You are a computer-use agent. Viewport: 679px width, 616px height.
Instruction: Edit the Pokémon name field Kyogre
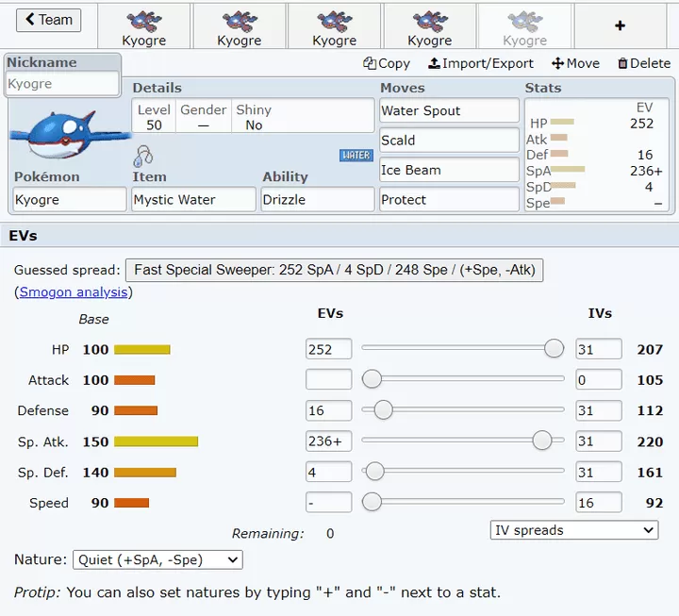pos(70,199)
